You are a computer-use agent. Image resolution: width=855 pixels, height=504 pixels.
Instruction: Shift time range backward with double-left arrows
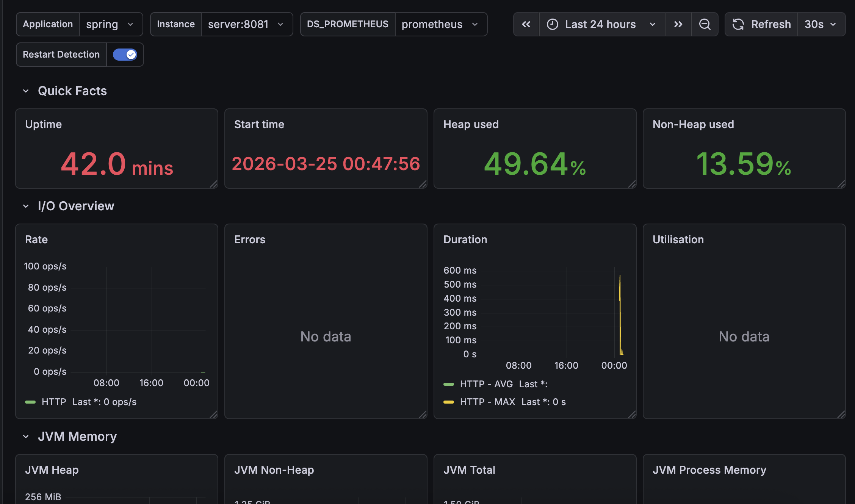(526, 24)
